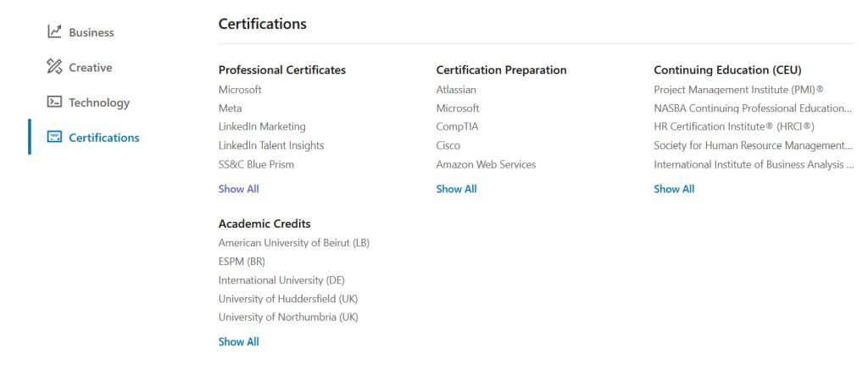Select University of Huddersfield (UK)

coord(288,299)
